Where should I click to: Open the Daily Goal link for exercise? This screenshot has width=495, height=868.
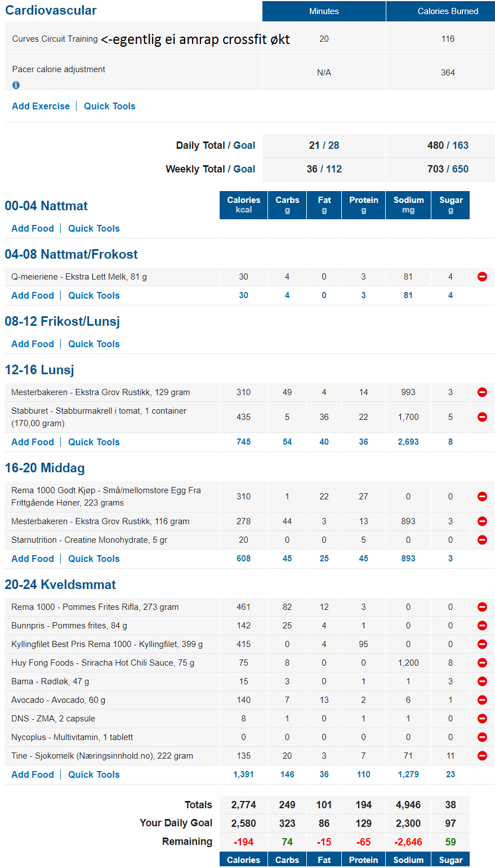(x=244, y=145)
